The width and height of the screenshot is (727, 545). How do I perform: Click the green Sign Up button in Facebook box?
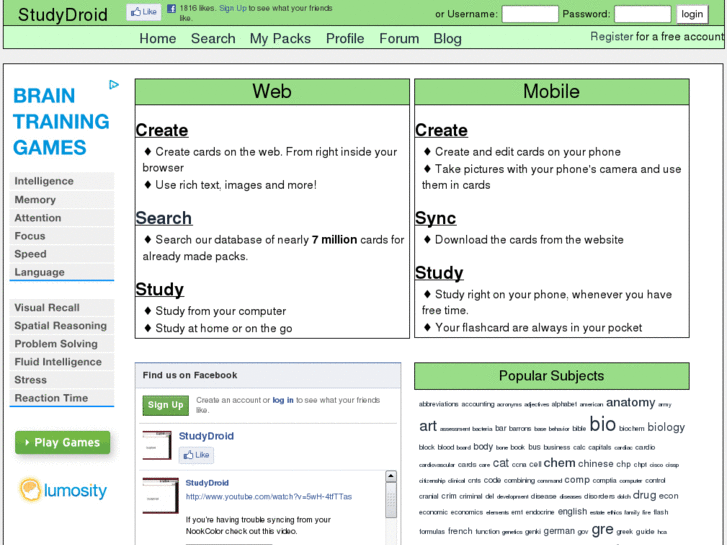pos(166,405)
